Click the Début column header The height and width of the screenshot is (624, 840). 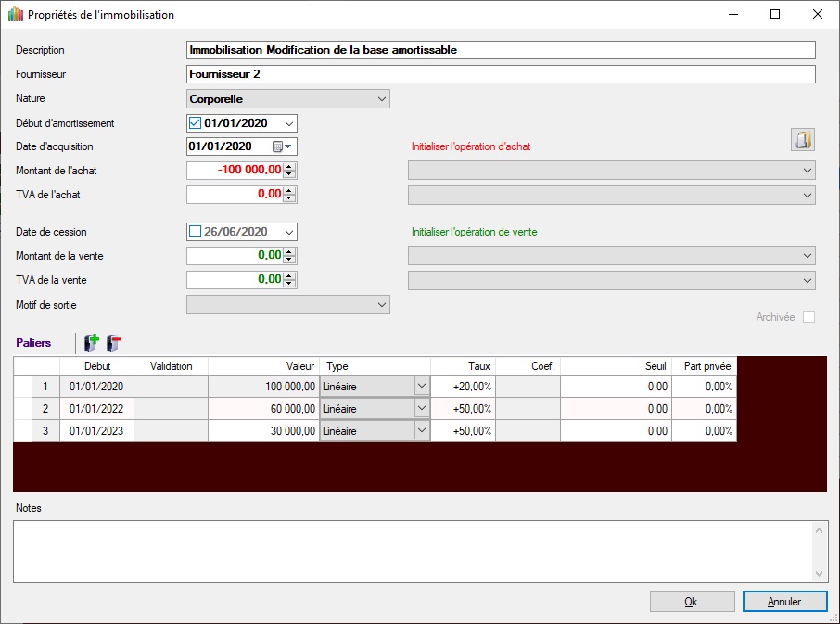pyautogui.click(x=97, y=366)
